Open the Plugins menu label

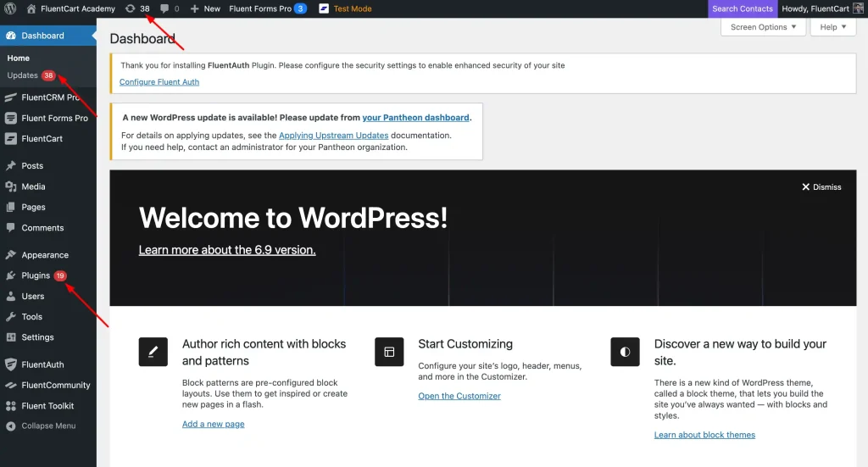[x=36, y=275]
